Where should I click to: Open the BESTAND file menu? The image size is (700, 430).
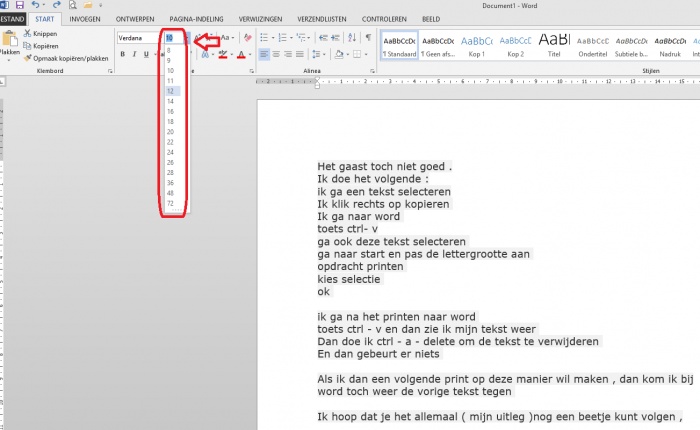pos(10,18)
